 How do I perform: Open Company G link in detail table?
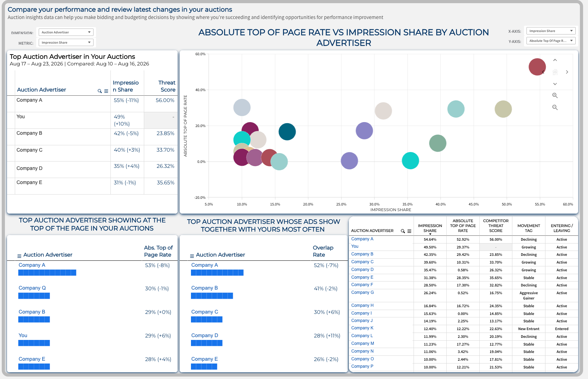363,292
